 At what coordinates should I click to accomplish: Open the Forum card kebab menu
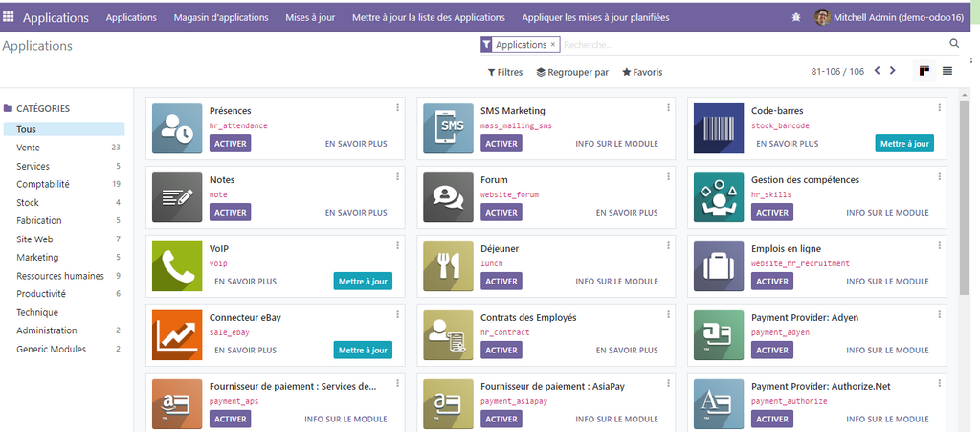[668, 176]
